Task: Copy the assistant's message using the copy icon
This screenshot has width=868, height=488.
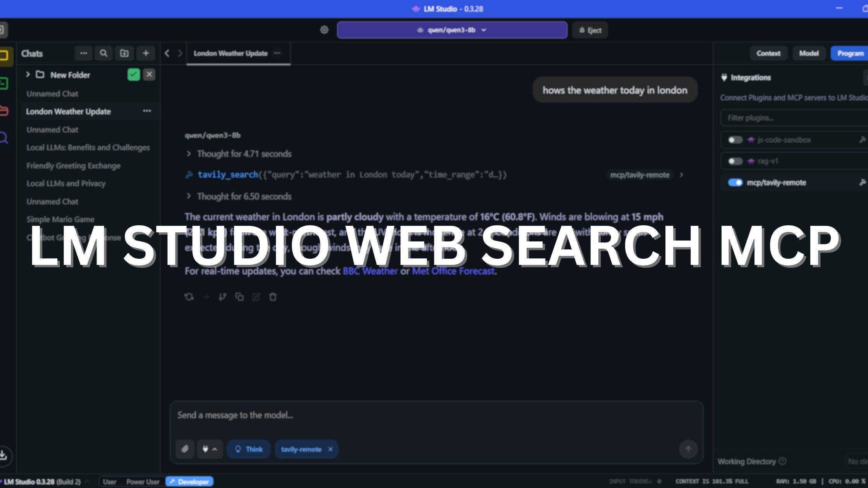Action: pos(239,297)
